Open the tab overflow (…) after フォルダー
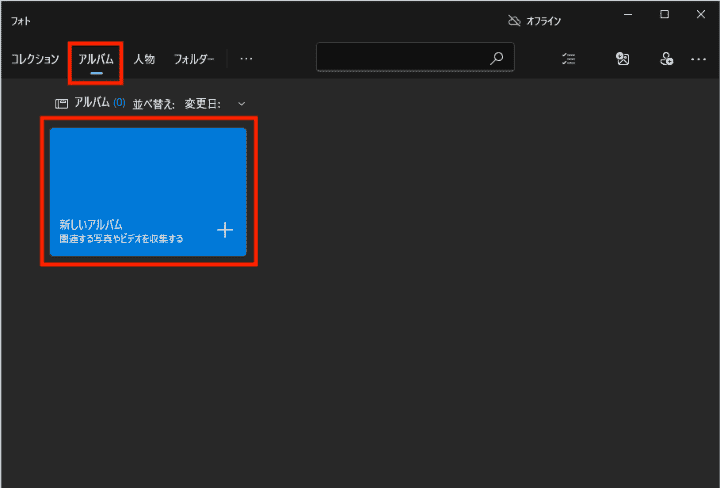The image size is (720, 488). coord(246,59)
